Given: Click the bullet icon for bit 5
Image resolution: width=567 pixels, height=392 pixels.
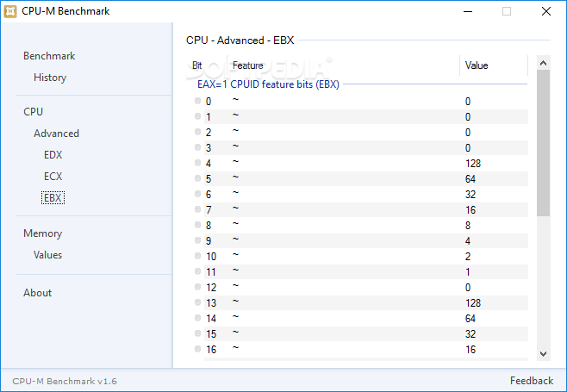Looking at the screenshot, I should coord(198,178).
